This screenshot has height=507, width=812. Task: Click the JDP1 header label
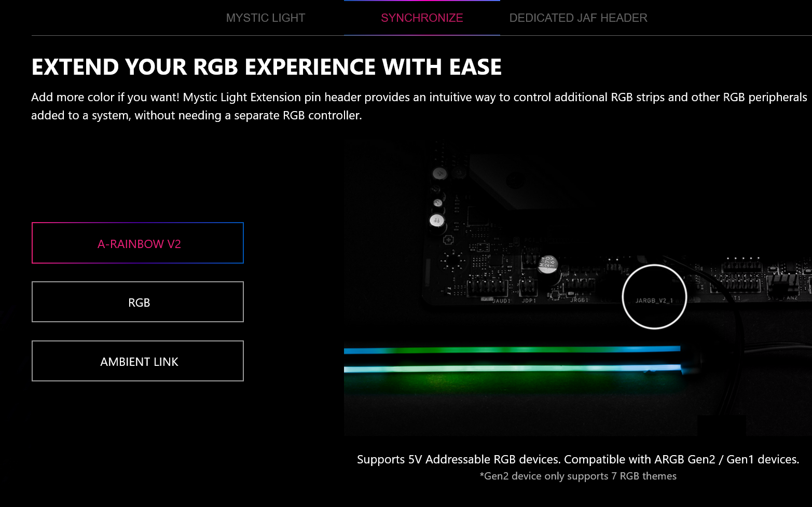pos(529,300)
